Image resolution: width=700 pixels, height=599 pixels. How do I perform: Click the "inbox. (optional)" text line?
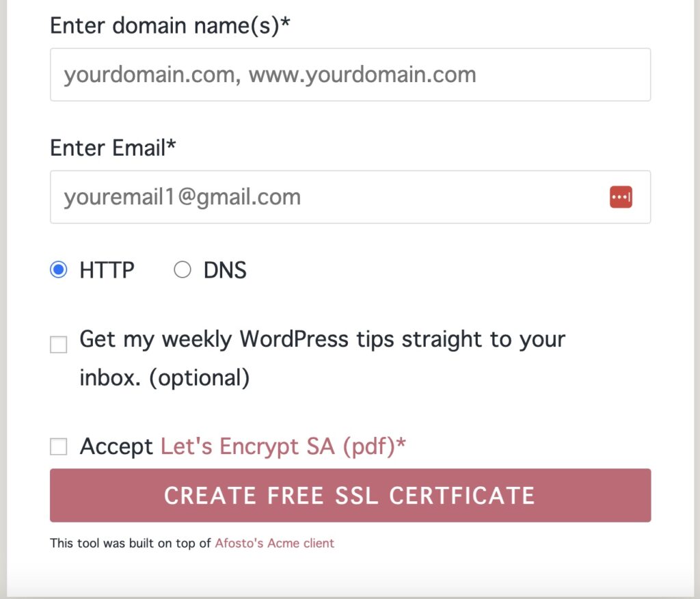coord(164,378)
